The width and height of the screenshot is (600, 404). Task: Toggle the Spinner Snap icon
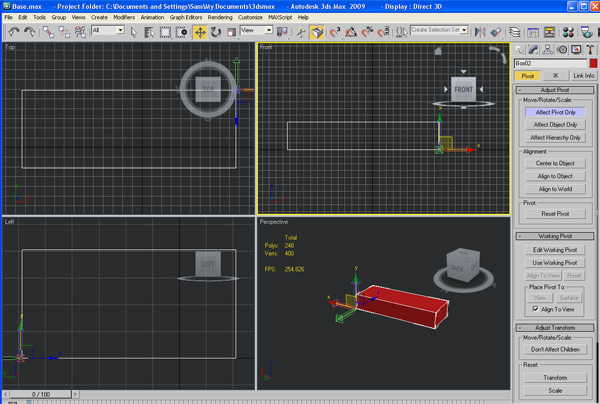point(383,32)
